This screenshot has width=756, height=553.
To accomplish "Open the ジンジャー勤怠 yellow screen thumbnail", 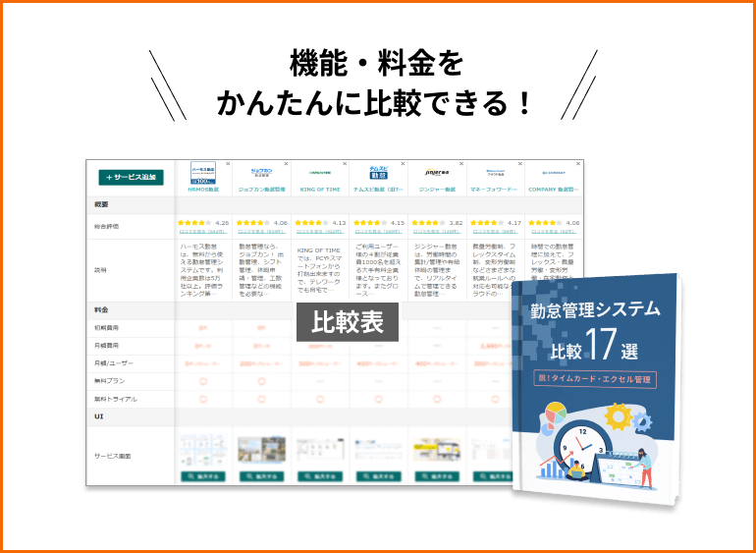I will coord(437,450).
